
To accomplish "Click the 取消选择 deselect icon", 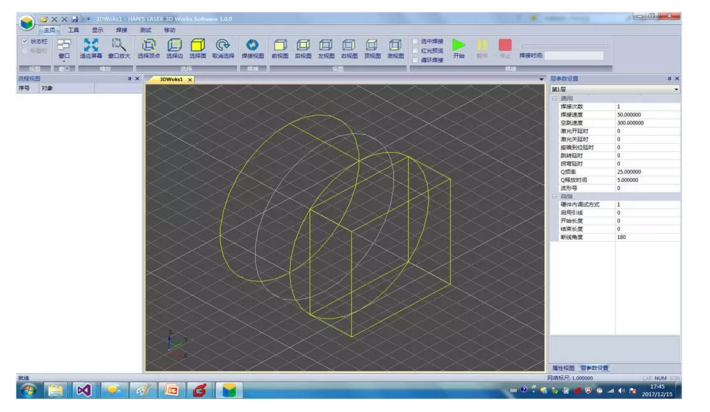I will 223,47.
